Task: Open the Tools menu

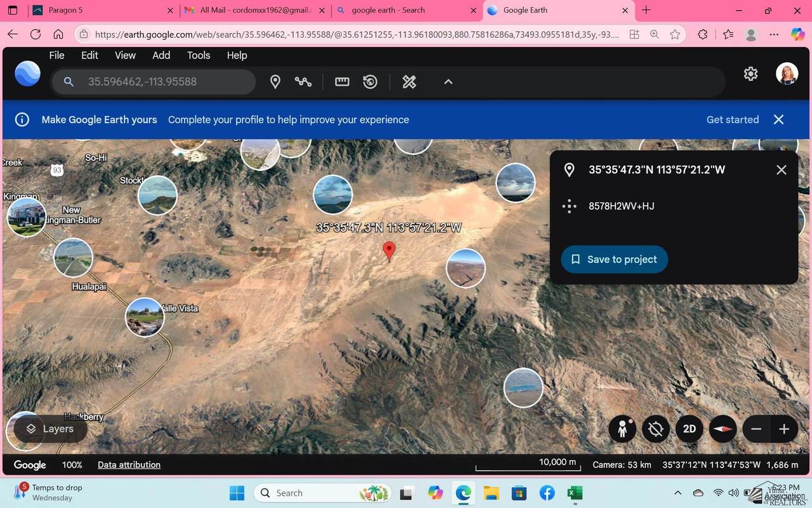Action: pyautogui.click(x=198, y=55)
